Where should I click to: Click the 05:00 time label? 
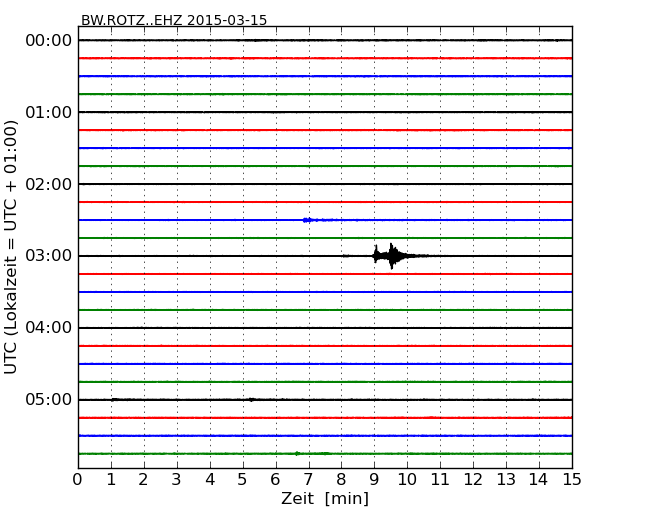pos(49,399)
